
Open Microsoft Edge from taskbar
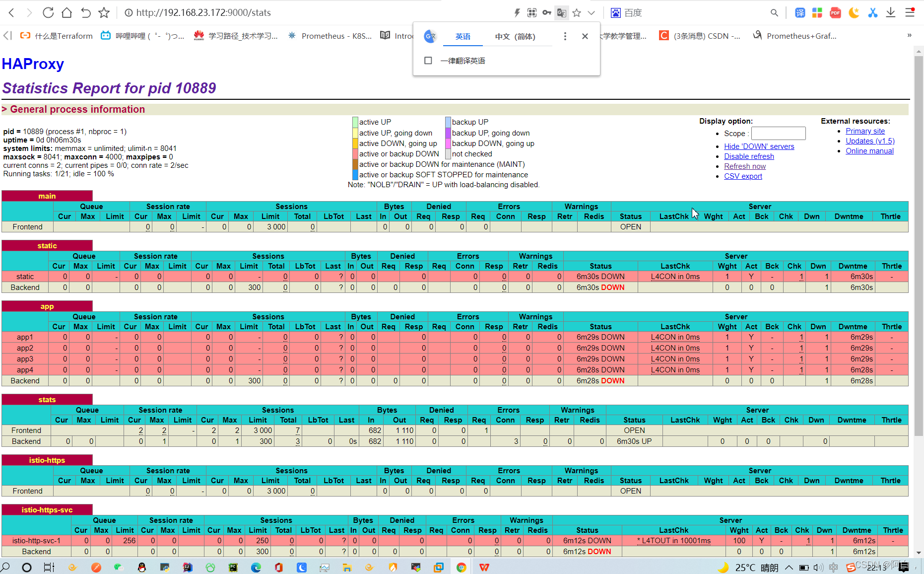point(256,567)
